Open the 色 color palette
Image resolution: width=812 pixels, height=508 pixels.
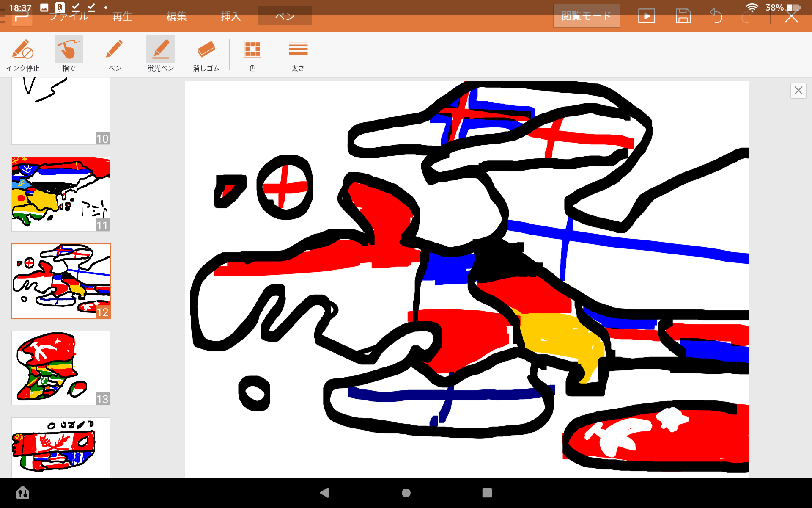click(x=252, y=55)
